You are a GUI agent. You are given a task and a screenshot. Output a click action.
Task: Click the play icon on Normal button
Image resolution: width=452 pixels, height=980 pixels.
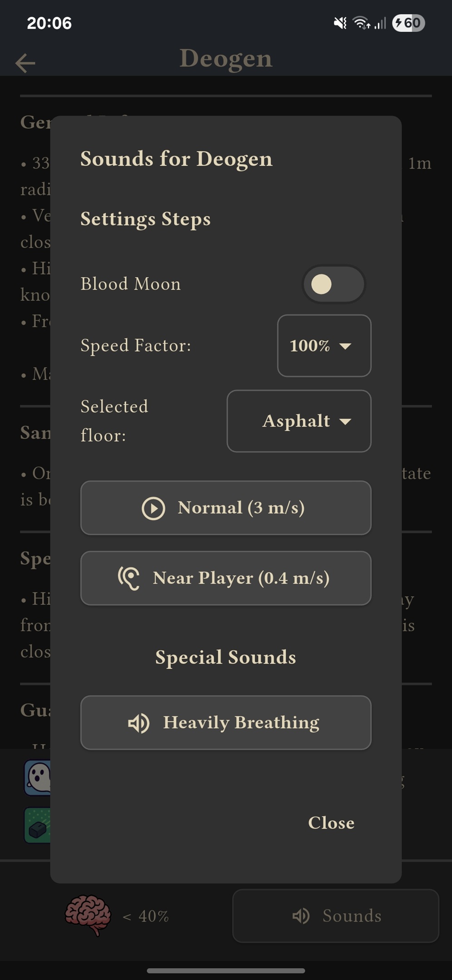click(x=153, y=508)
